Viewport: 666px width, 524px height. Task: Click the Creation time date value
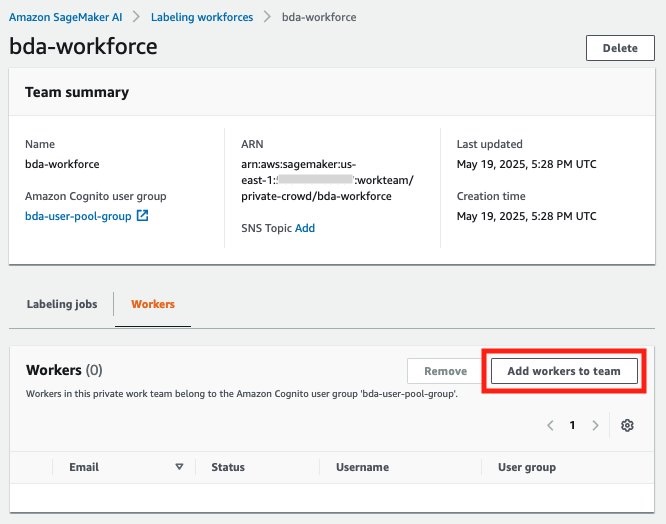pyautogui.click(x=526, y=216)
